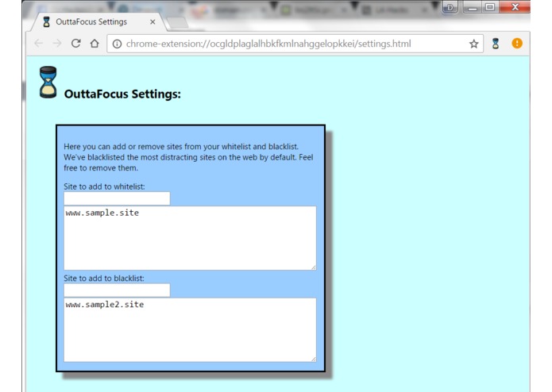552x392 pixels.
Task: Close the OuttaFocus Settings tab
Action: pyautogui.click(x=152, y=21)
